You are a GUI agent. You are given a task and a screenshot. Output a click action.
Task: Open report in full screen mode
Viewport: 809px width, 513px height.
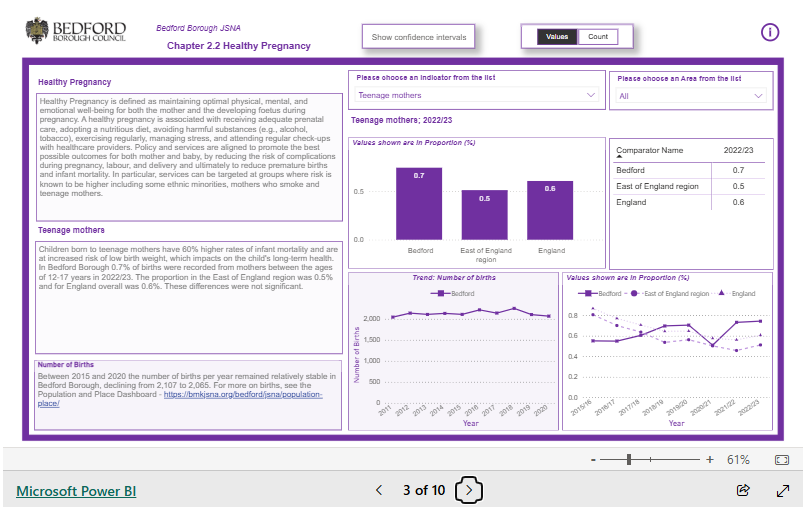point(783,490)
